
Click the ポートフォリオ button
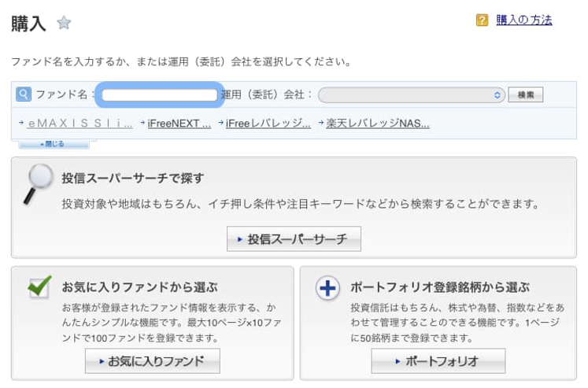pos(438,361)
